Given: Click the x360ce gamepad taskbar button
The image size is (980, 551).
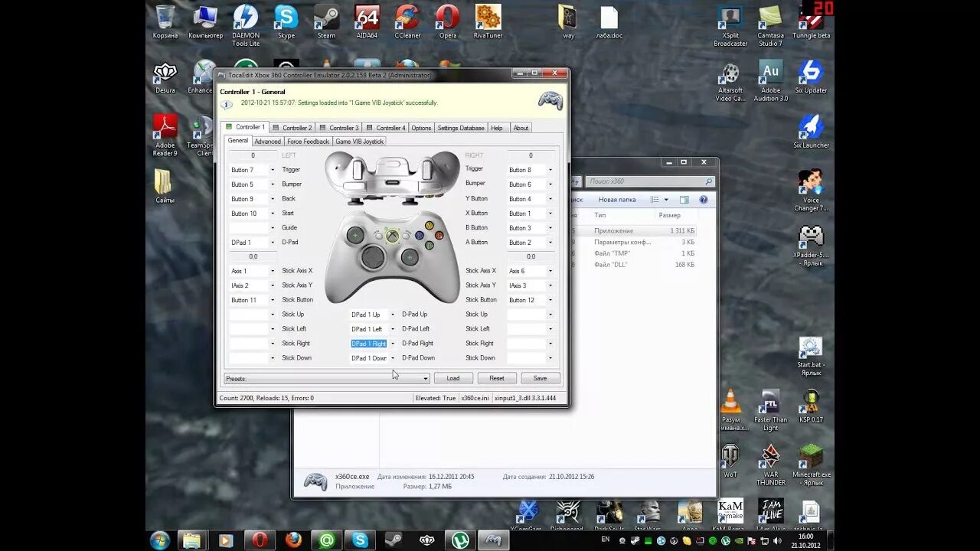Looking at the screenshot, I should tap(493, 540).
